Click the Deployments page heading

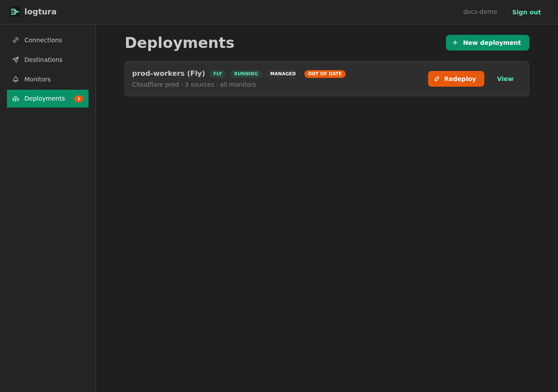(180, 43)
